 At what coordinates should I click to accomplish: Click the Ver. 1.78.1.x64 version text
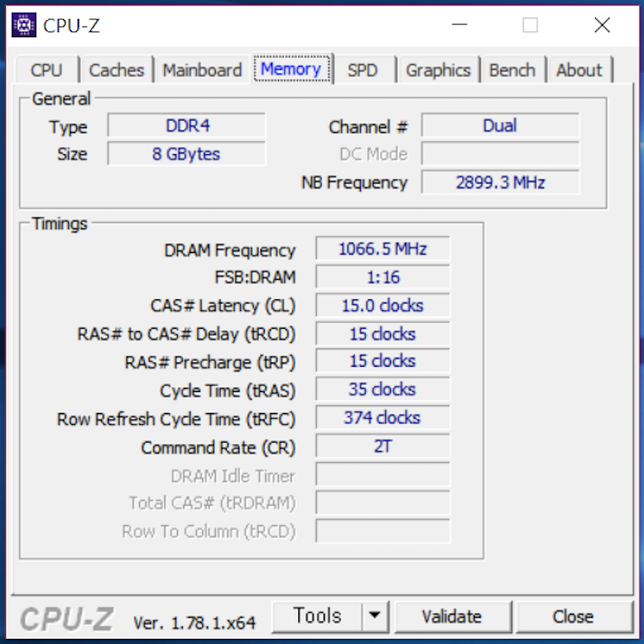[194, 623]
